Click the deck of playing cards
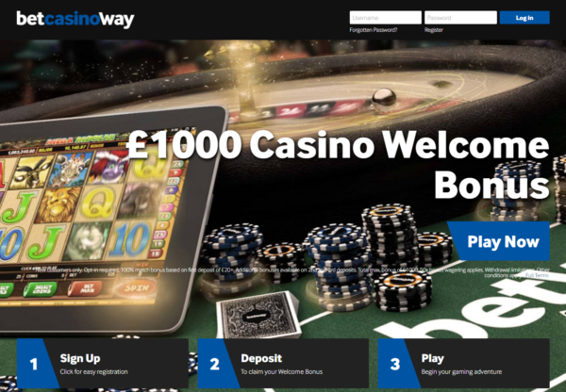 (x=258, y=315)
